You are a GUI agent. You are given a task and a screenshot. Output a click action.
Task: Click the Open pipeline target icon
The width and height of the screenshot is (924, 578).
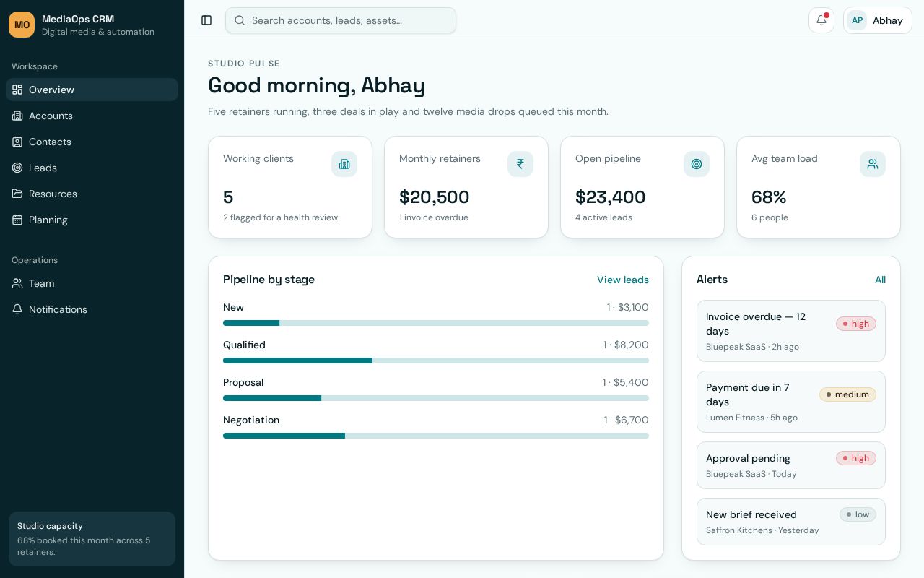coord(697,164)
